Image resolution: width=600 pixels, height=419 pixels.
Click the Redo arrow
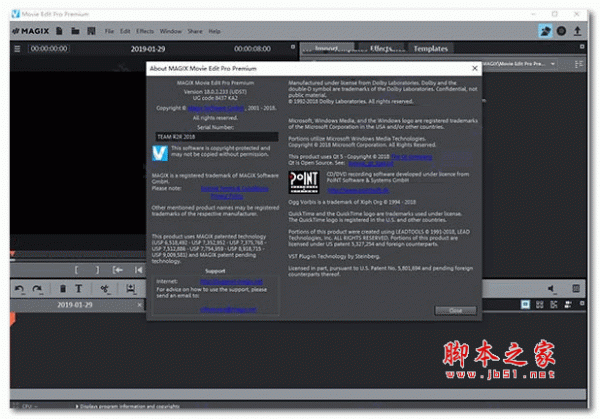click(x=37, y=289)
